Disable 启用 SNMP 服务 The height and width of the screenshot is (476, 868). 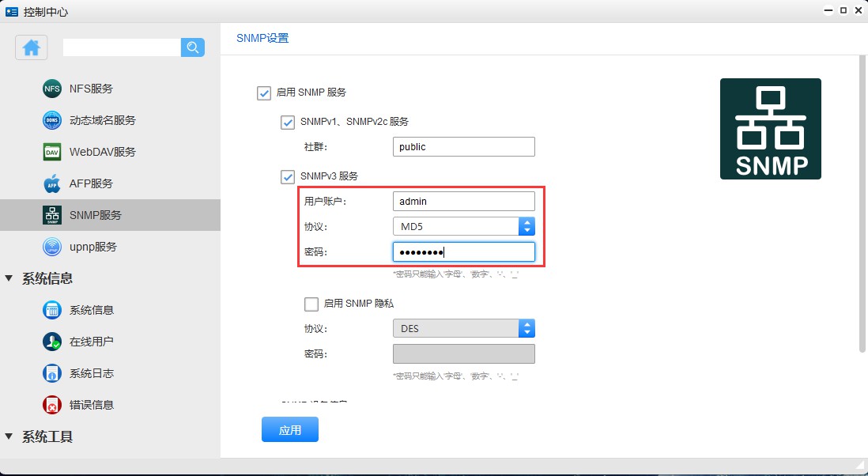tap(263, 93)
